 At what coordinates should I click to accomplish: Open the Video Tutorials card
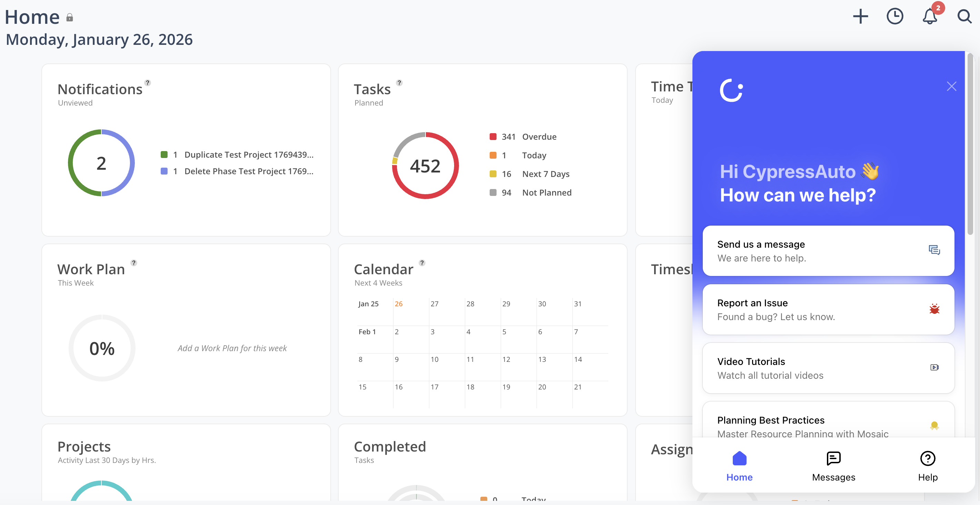point(828,368)
